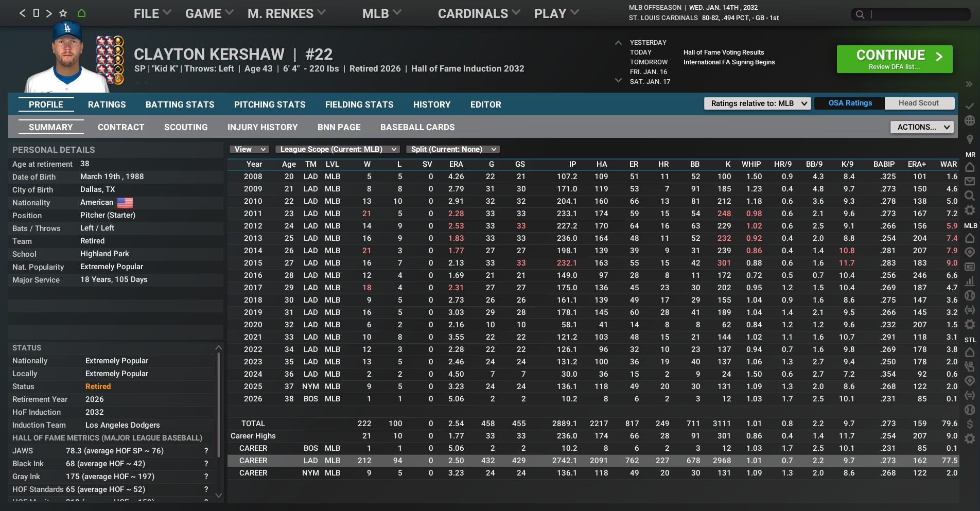Open the ACTIONS... dropdown
Screen dimensions: 980x511
pos(922,127)
